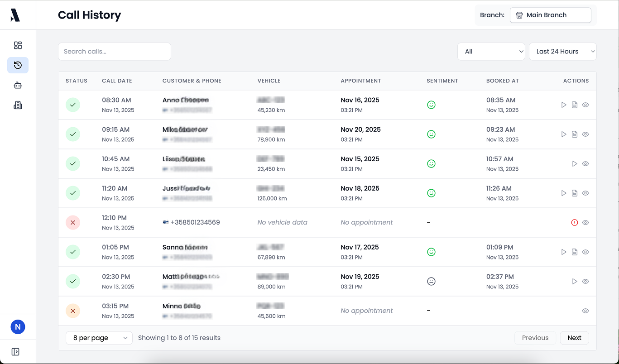Show details for Minna's 03:15 PM call
619x364 pixels.
point(585,311)
